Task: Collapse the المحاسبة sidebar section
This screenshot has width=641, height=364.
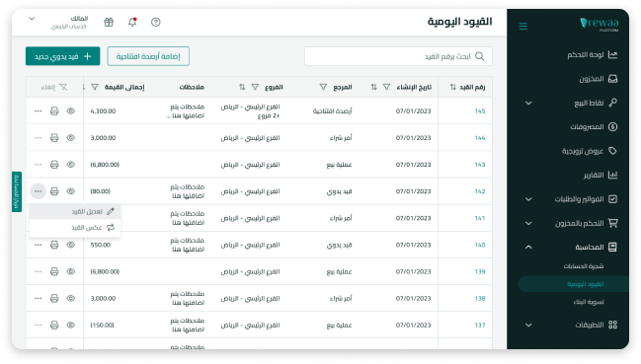Action: point(528,247)
